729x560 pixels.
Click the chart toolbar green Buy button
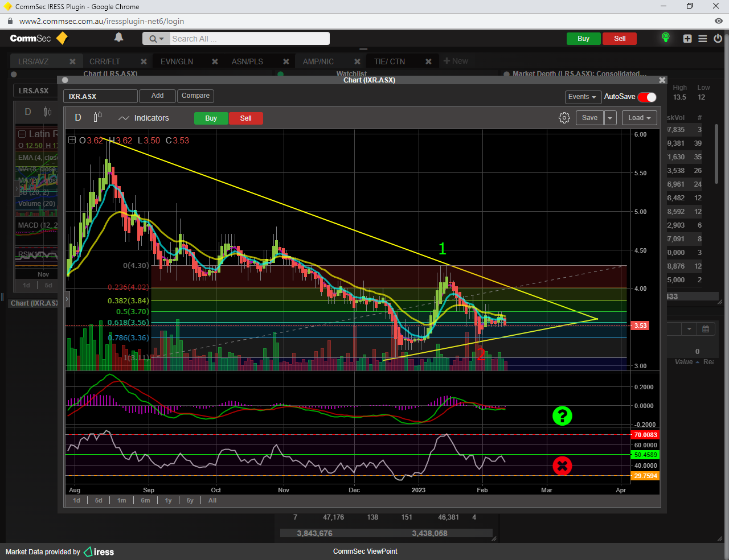(x=211, y=118)
